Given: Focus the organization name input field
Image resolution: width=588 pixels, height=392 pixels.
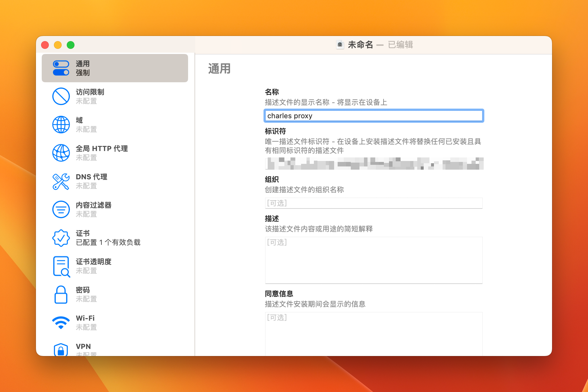Looking at the screenshot, I should coord(374,203).
